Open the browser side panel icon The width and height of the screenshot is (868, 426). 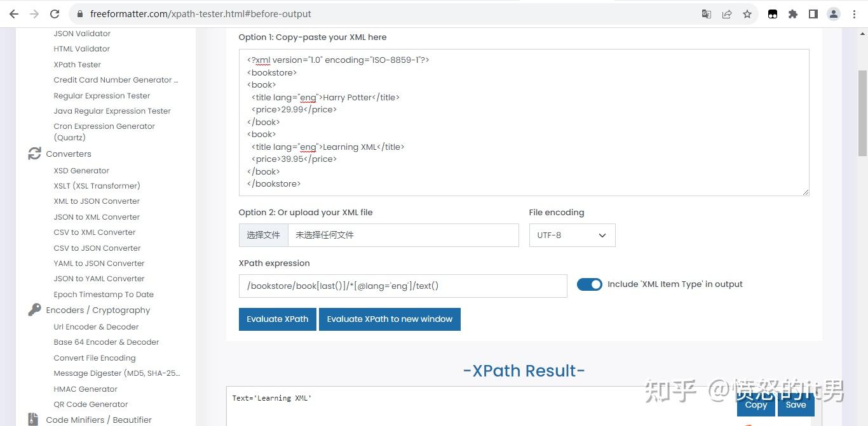coord(813,13)
